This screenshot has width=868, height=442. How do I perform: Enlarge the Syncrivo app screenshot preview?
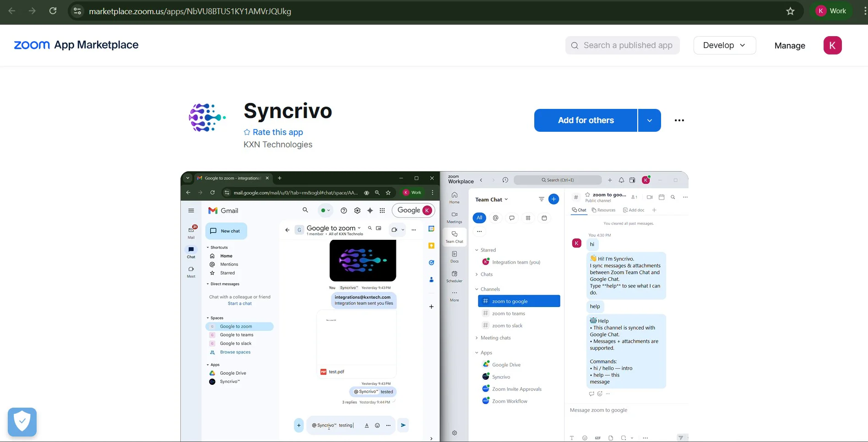click(434, 307)
